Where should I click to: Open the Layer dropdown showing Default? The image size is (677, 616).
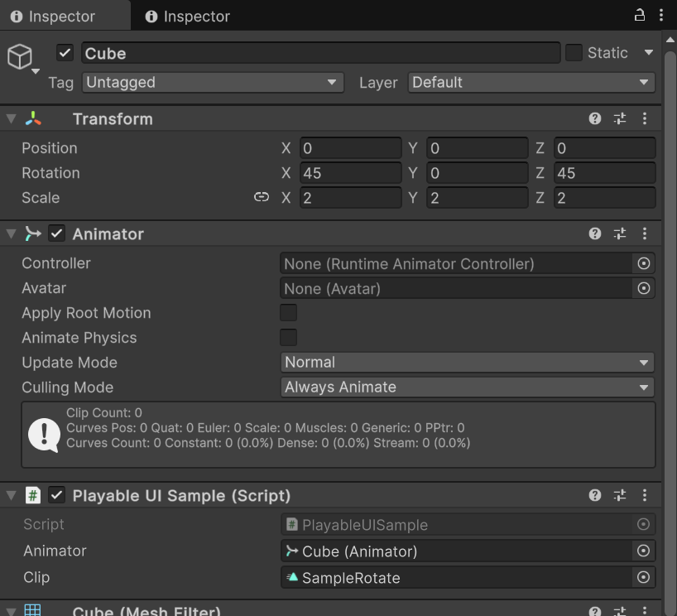pyautogui.click(x=531, y=82)
